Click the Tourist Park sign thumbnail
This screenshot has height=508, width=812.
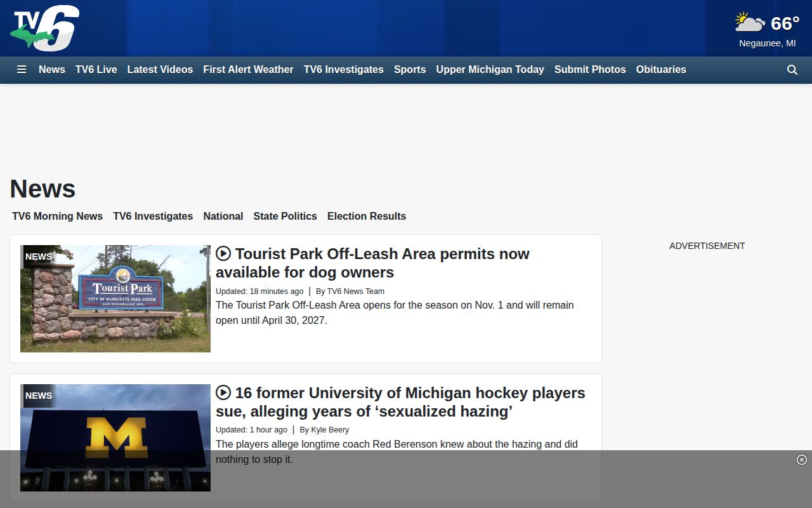[x=115, y=298]
